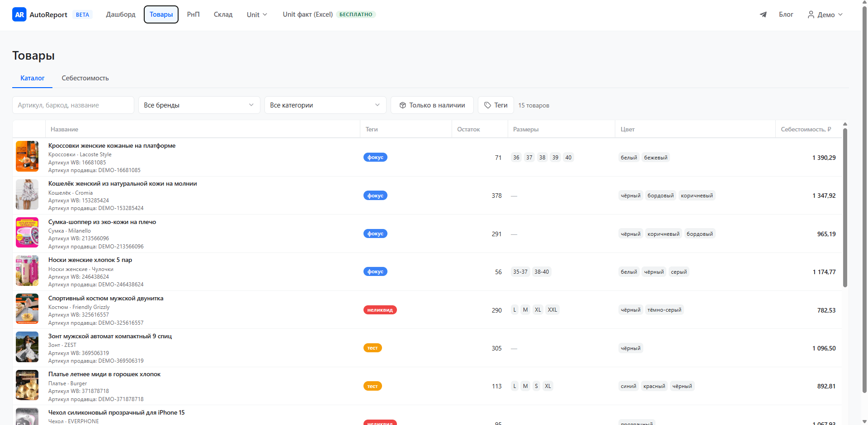Viewport: 868px width, 425px height.
Task: Click коричневый color chip in Кошелёк row
Action: pyautogui.click(x=697, y=196)
